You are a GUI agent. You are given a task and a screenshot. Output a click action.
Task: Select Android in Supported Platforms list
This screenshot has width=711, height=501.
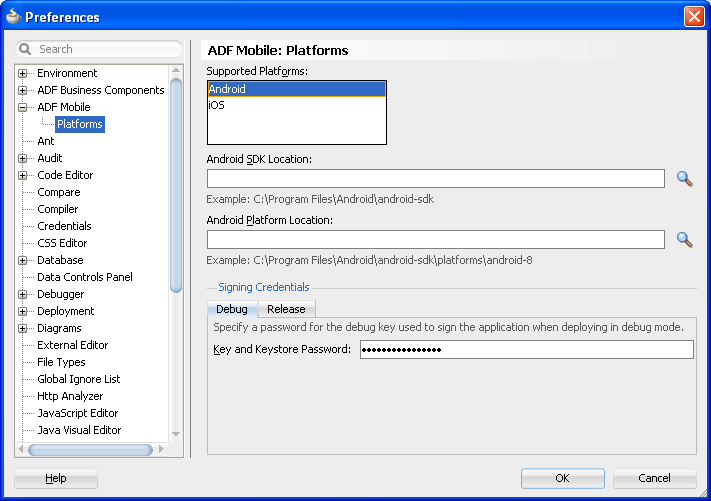pyautogui.click(x=297, y=89)
